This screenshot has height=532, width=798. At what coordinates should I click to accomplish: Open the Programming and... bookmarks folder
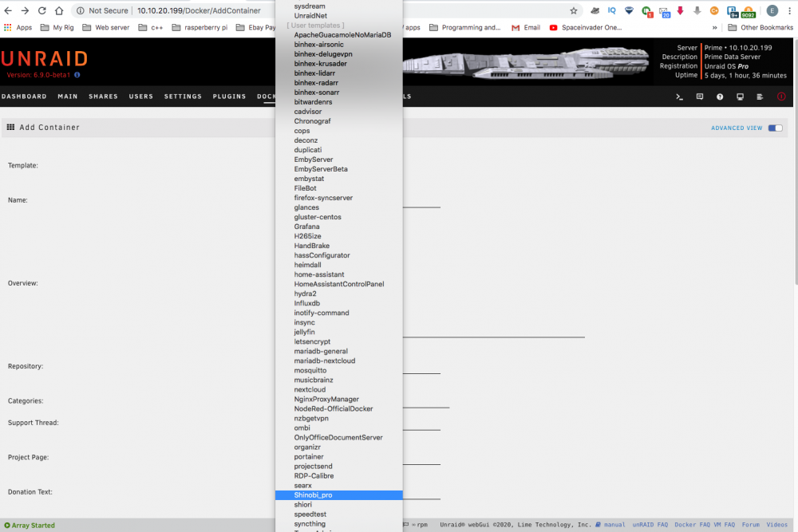coord(465,27)
